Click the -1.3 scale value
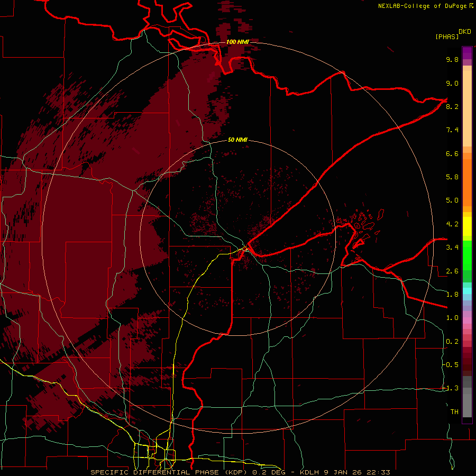The width and height of the screenshot is (476, 476). (x=451, y=388)
